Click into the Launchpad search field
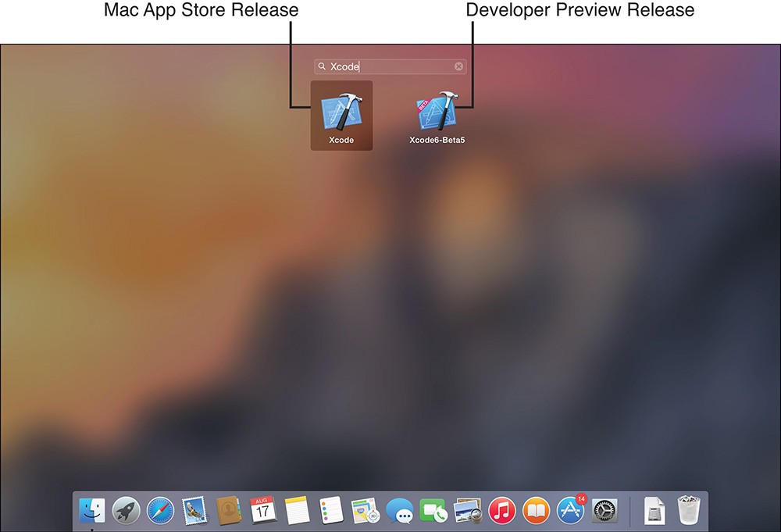Screen dimensions: 781x532 coord(390,66)
